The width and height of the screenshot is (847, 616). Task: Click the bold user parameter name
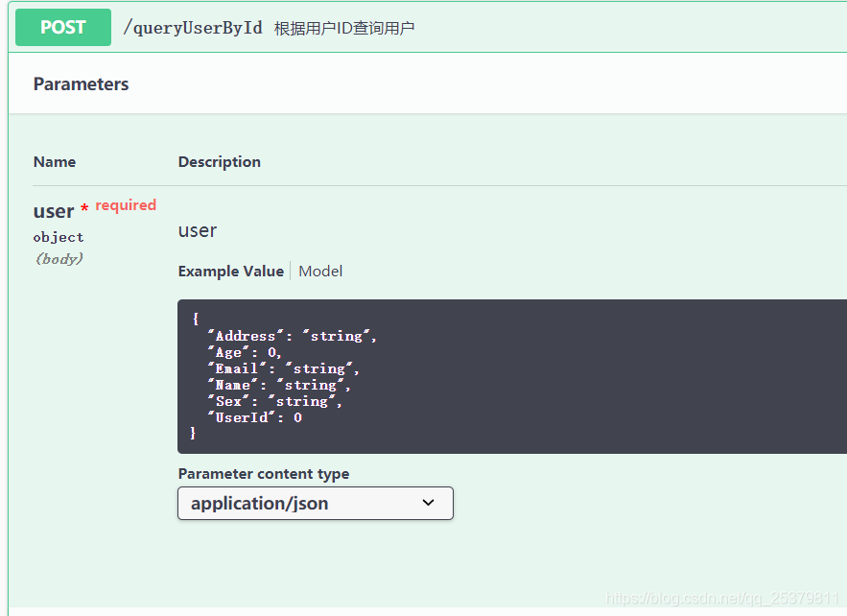54,211
